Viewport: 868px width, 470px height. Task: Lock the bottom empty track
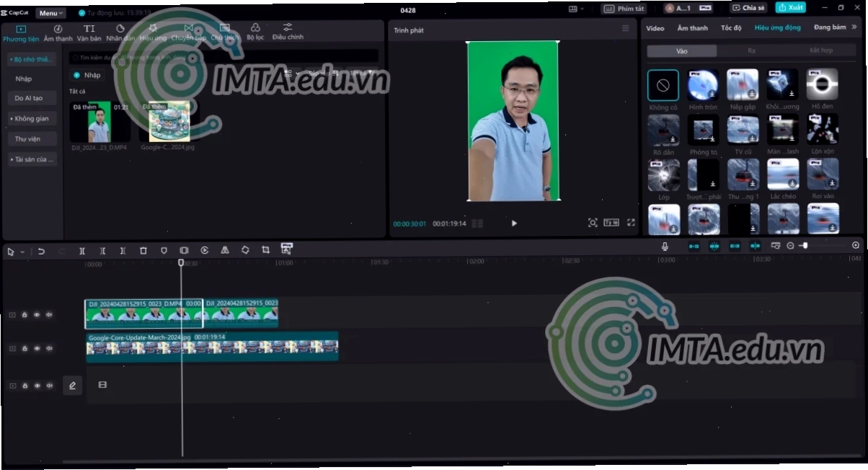pos(25,386)
